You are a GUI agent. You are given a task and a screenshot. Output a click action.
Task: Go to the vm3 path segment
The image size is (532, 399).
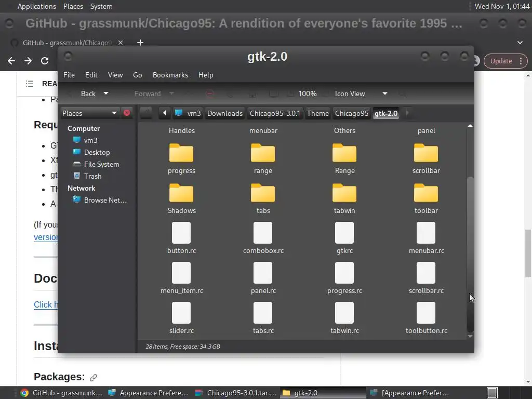[x=189, y=113]
